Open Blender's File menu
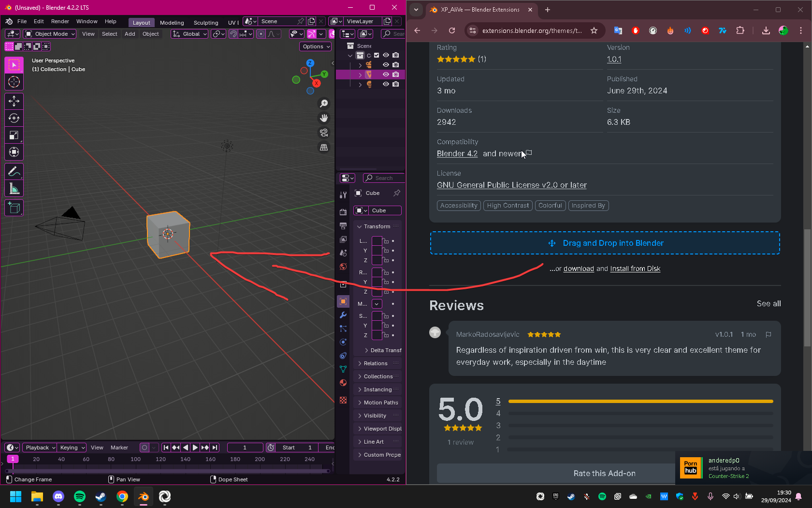 point(22,21)
